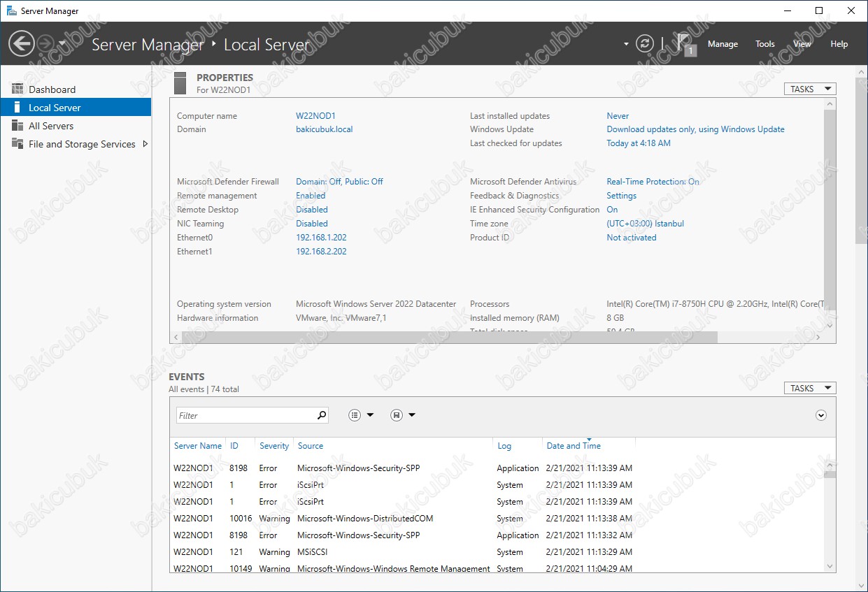Click Feedback & Diagnostics Settings link
Image resolution: width=868 pixels, height=592 pixels.
(x=621, y=196)
